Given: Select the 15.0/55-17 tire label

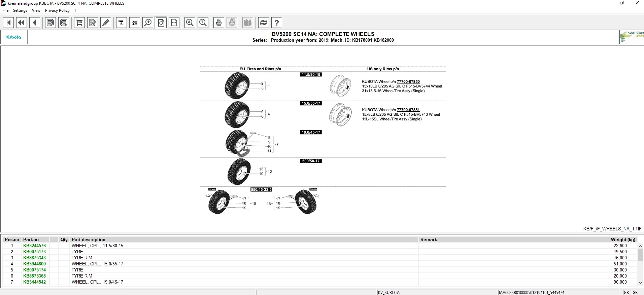Looking at the screenshot, I should pos(311,103).
